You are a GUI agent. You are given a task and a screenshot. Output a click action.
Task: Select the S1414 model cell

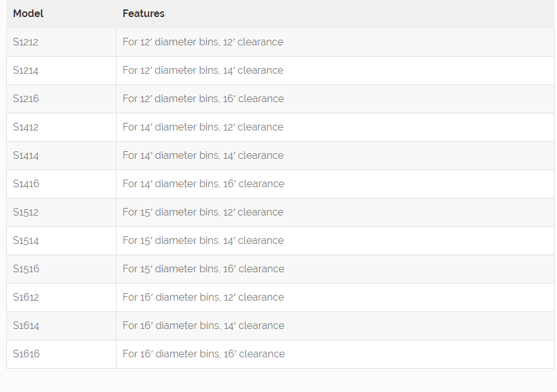pos(26,156)
